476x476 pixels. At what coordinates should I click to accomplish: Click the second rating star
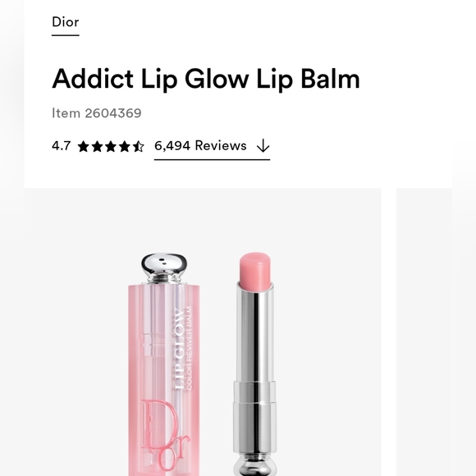[x=97, y=147]
